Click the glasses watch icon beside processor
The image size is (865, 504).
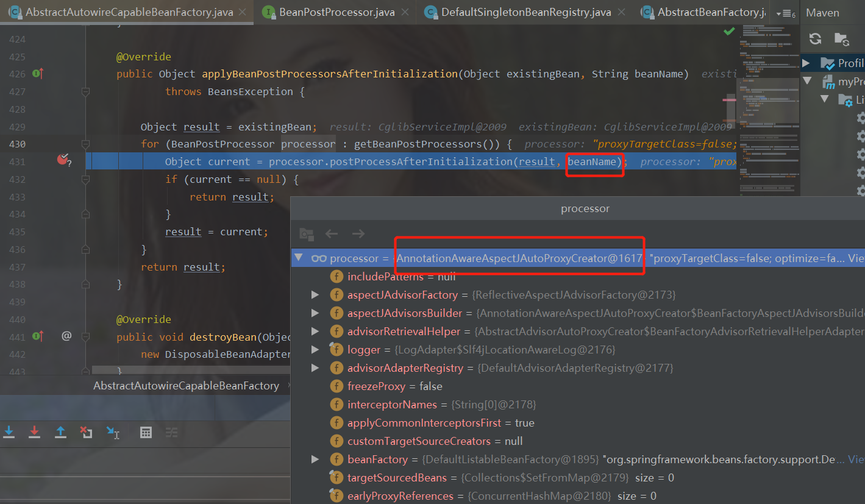(x=319, y=258)
